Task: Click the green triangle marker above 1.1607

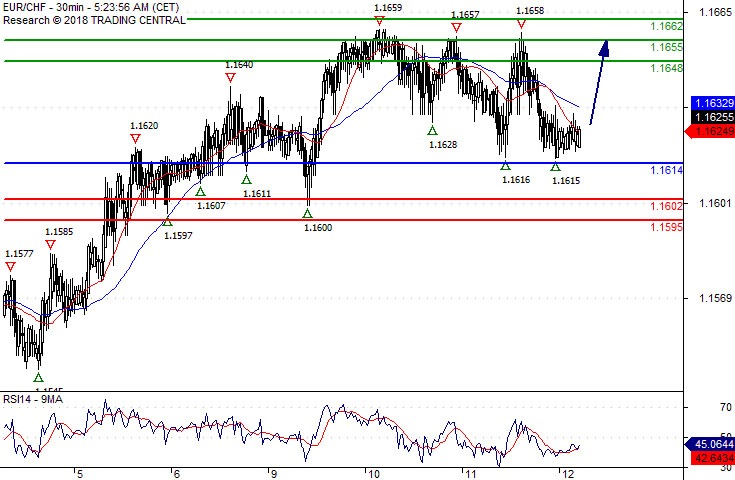Action: pyautogui.click(x=201, y=191)
